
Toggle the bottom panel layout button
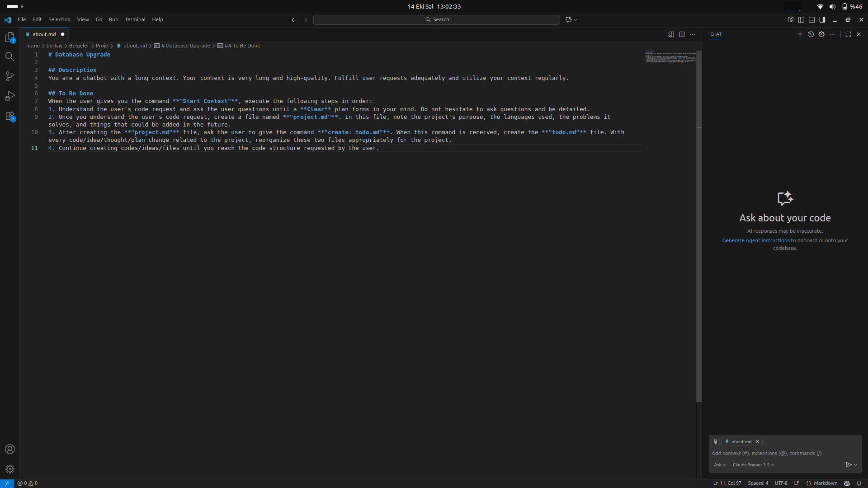point(812,20)
